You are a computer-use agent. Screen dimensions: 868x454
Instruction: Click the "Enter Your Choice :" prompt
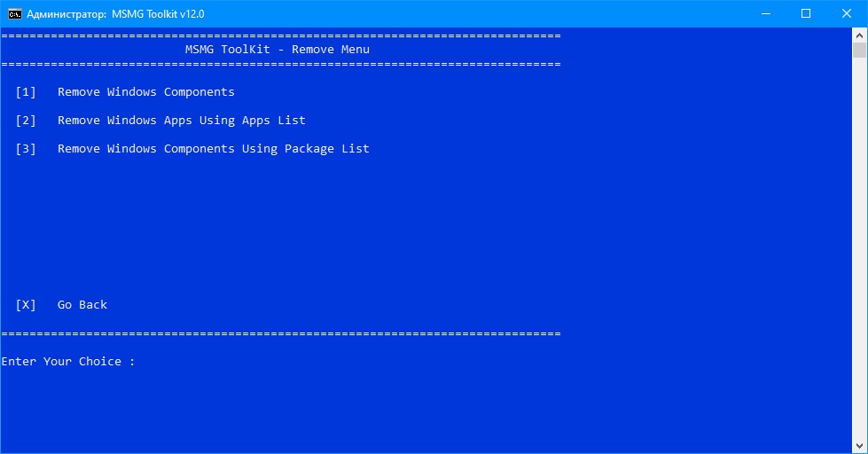point(68,362)
